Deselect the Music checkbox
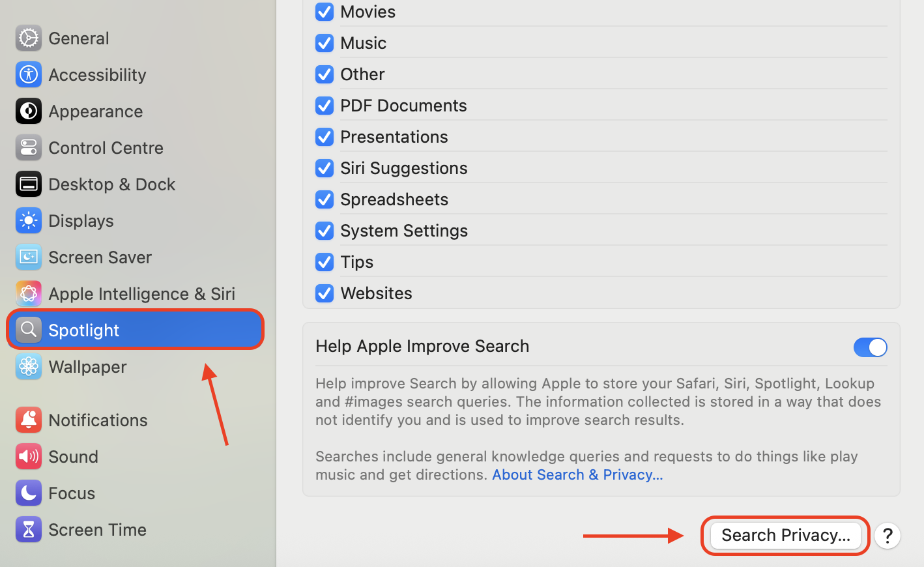Viewport: 924px width, 567px height. pyautogui.click(x=324, y=43)
